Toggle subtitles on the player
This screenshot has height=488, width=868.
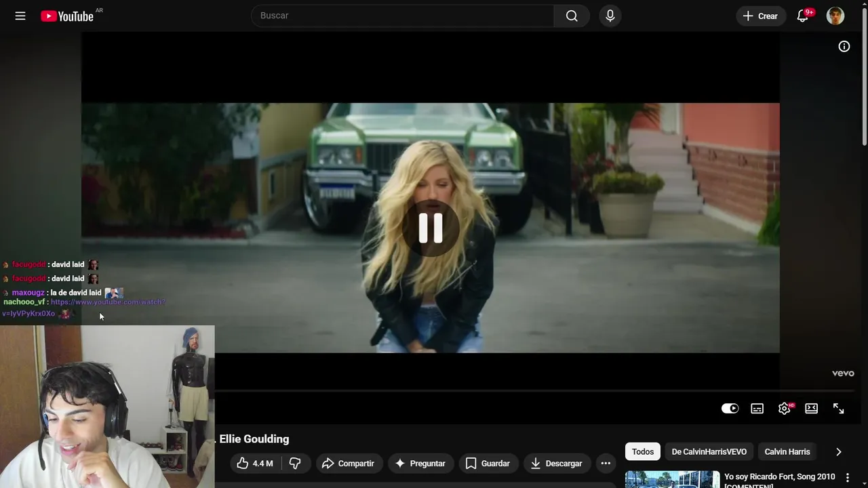pos(757,408)
